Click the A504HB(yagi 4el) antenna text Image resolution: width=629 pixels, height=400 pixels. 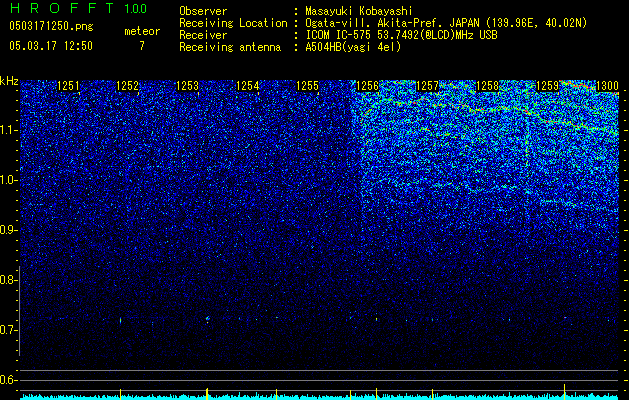[353, 47]
